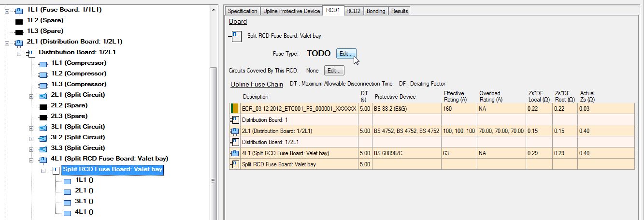Click the splitter grip between tree and details
This screenshot has width=644, height=220.
tap(213, 181)
